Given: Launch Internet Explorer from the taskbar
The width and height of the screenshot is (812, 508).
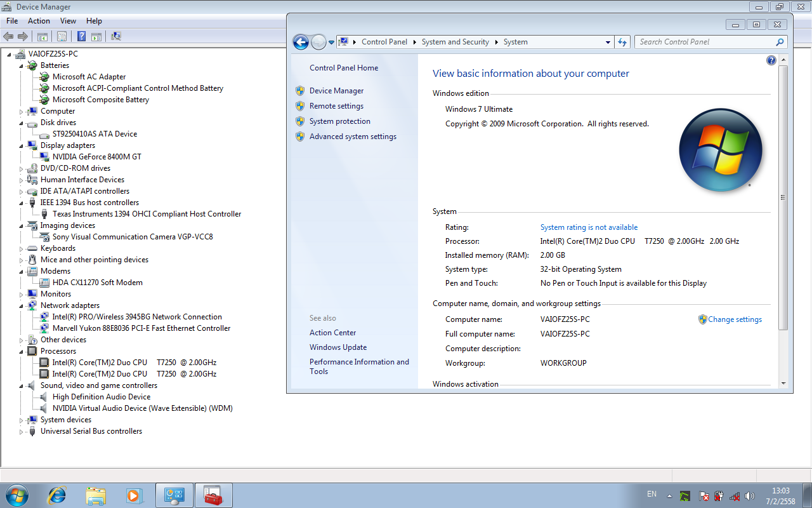Looking at the screenshot, I should [57, 495].
